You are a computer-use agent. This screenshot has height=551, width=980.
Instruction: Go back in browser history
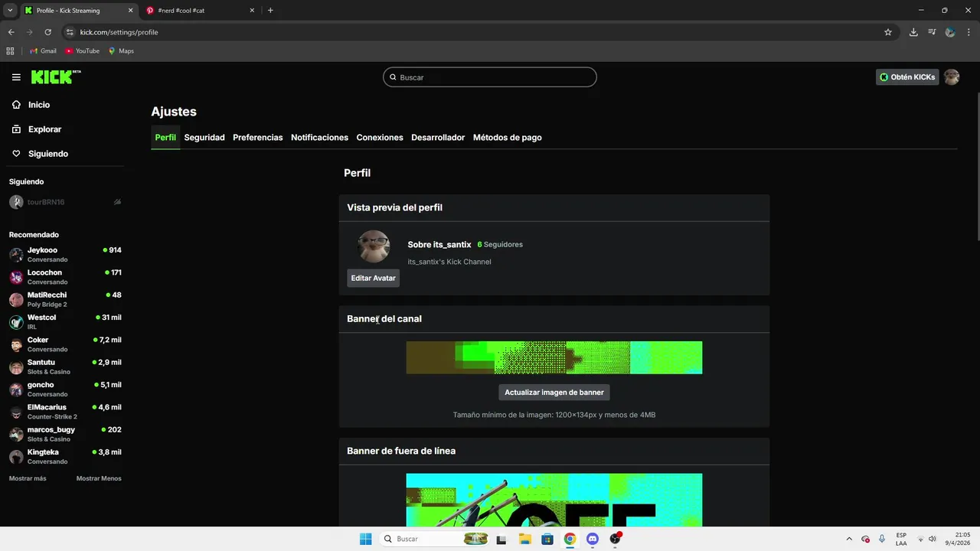pos(11,32)
